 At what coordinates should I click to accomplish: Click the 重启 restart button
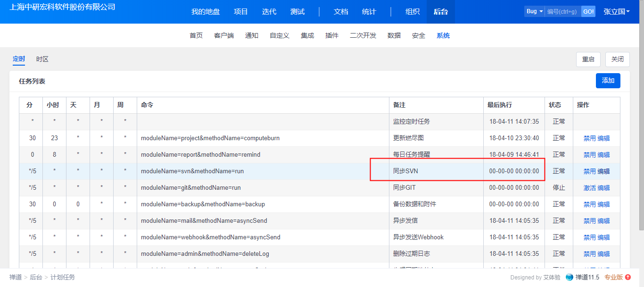588,59
